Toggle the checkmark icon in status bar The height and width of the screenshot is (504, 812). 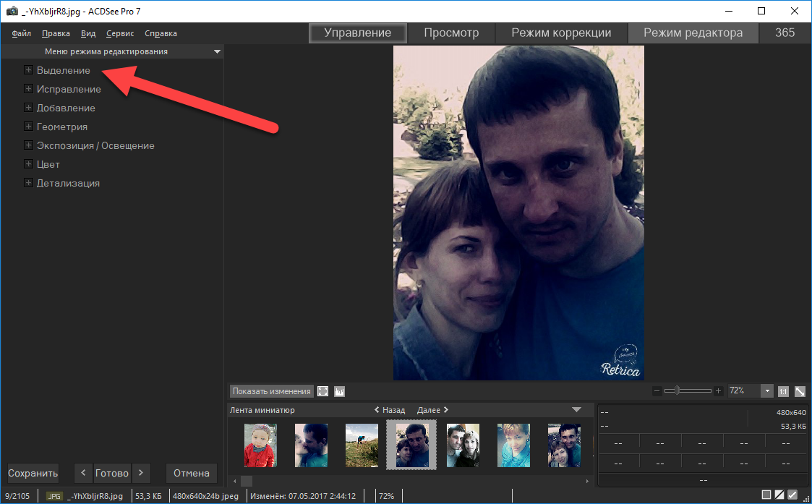click(x=792, y=495)
